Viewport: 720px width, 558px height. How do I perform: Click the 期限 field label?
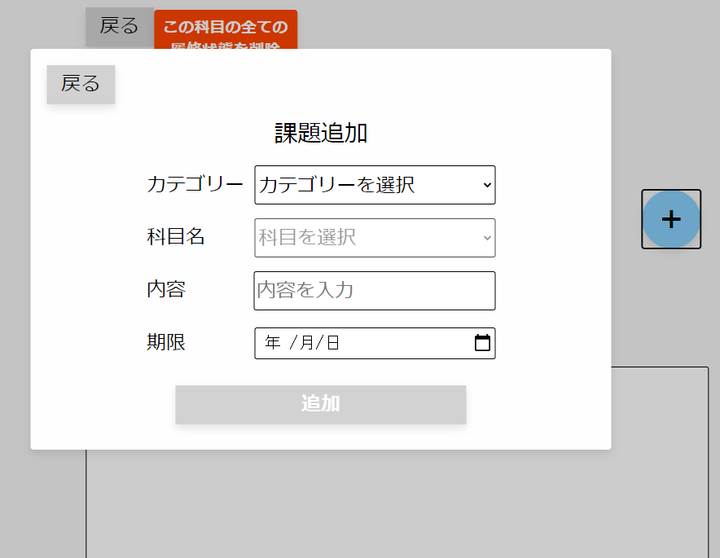[x=166, y=342]
